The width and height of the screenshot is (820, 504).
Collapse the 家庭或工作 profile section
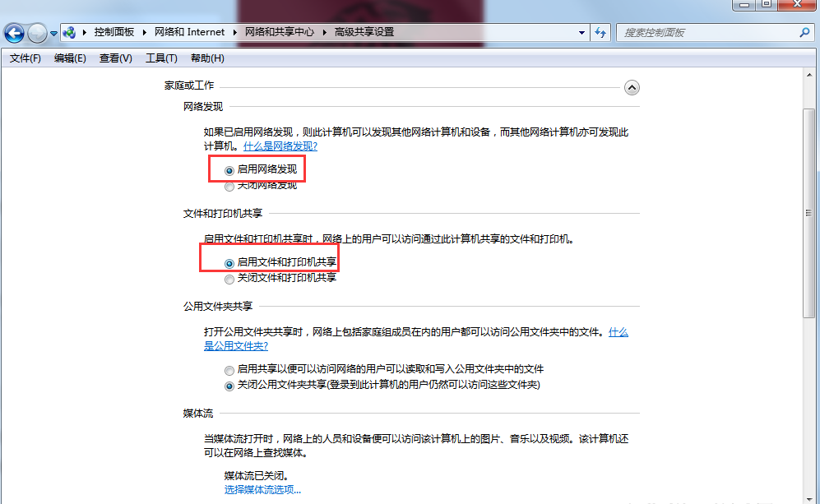(x=632, y=87)
